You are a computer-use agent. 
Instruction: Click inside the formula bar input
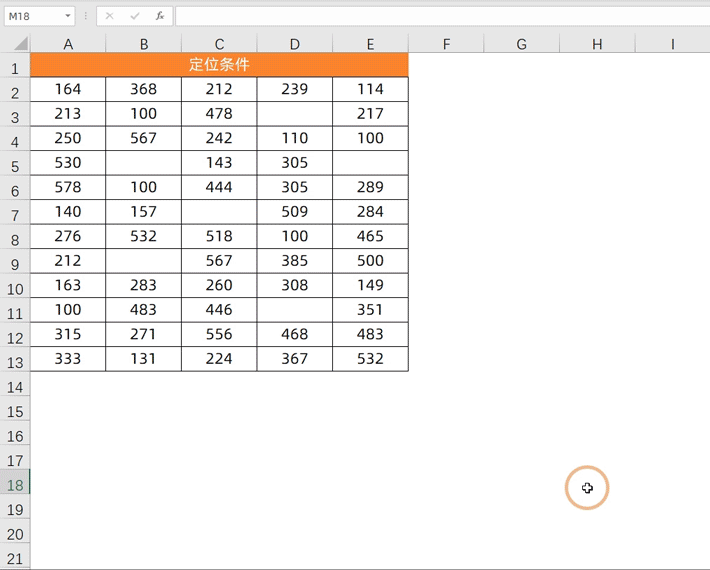pyautogui.click(x=442, y=16)
